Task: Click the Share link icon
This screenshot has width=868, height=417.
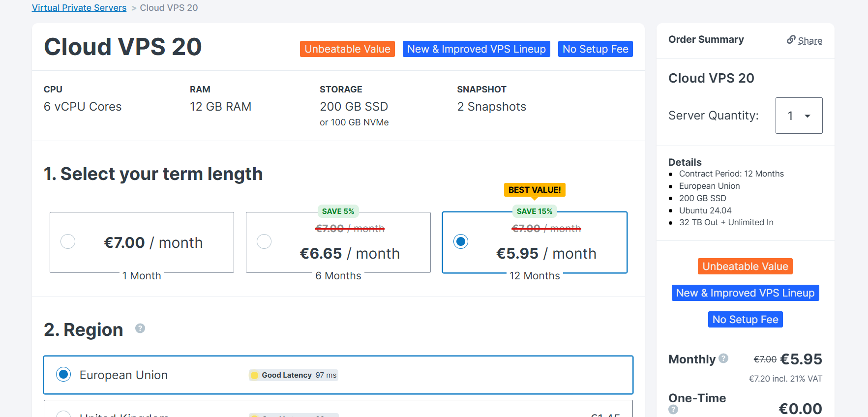Action: tap(791, 40)
